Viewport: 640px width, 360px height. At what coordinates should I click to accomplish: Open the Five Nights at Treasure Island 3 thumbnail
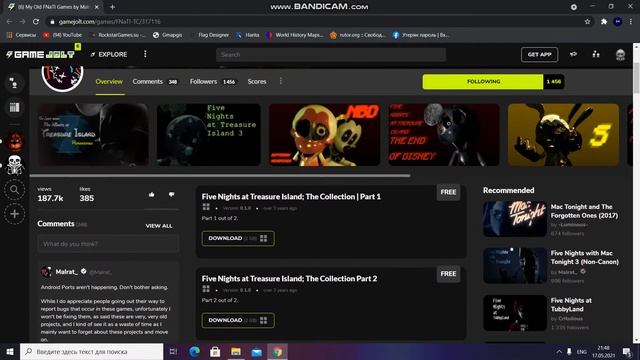(209, 135)
